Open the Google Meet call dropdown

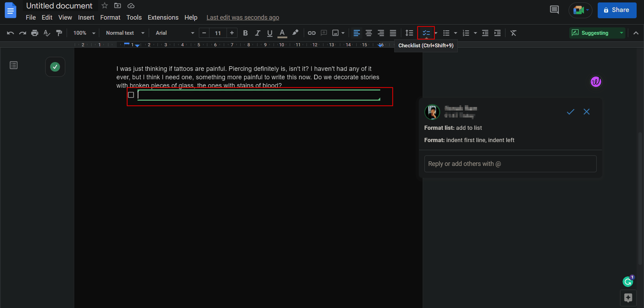580,10
